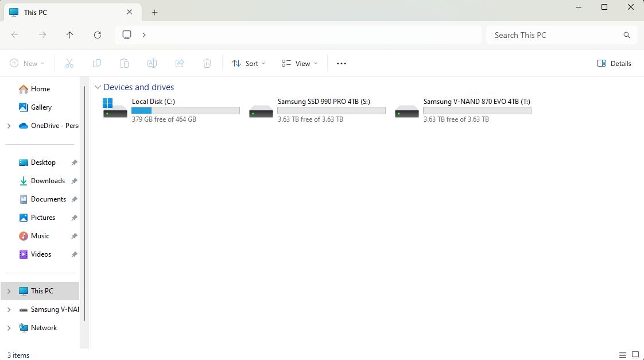Open the New dropdown menu
Screen dimensions: 644x360
[x=27, y=63]
